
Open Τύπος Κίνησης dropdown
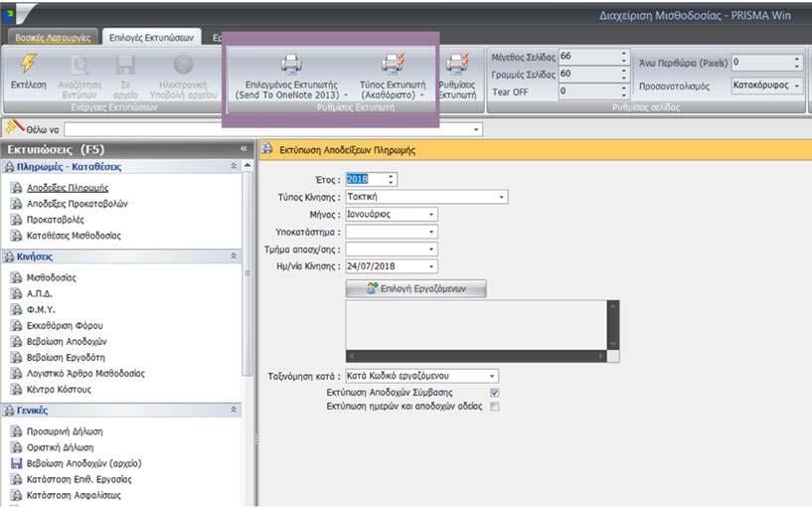pyautogui.click(x=501, y=197)
